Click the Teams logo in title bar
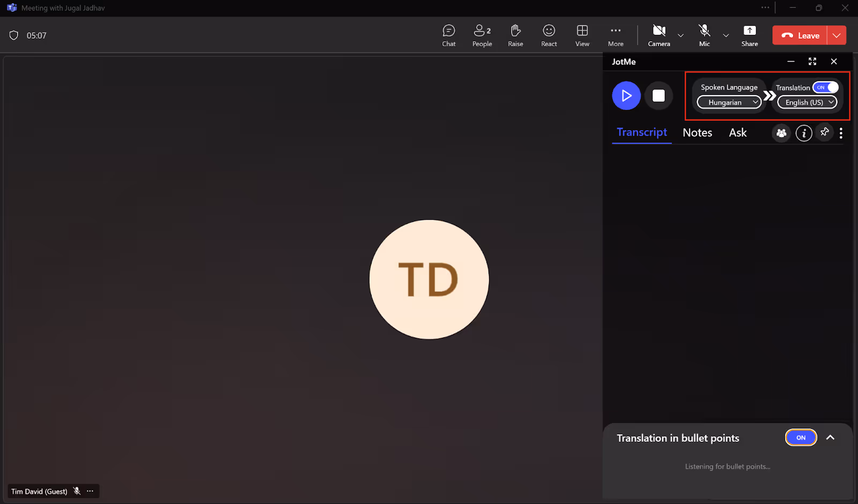 12,8
